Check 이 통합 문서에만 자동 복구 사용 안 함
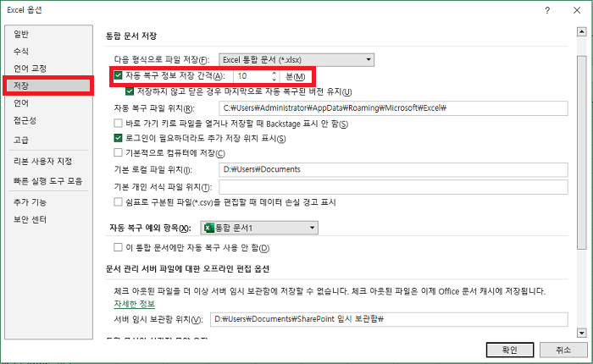The image size is (593, 364). pos(118,247)
